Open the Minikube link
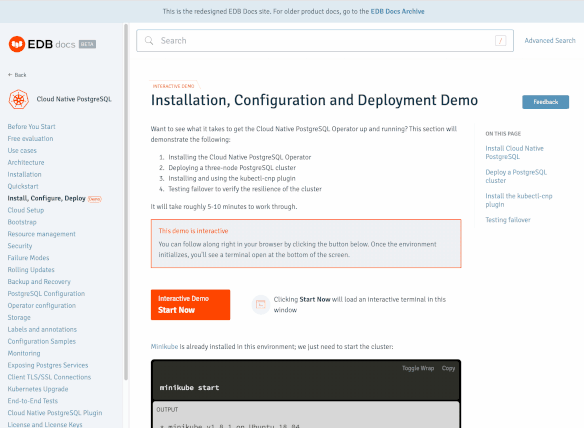 [x=164, y=346]
